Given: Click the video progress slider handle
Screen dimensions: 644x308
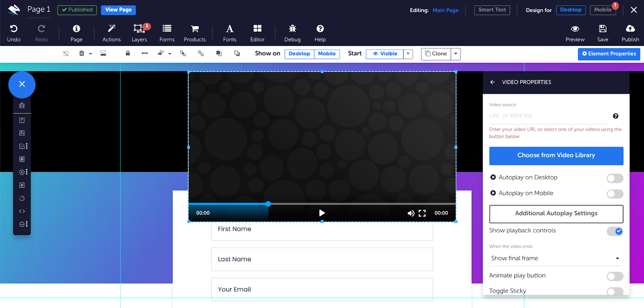Looking at the screenshot, I should pyautogui.click(x=268, y=204).
